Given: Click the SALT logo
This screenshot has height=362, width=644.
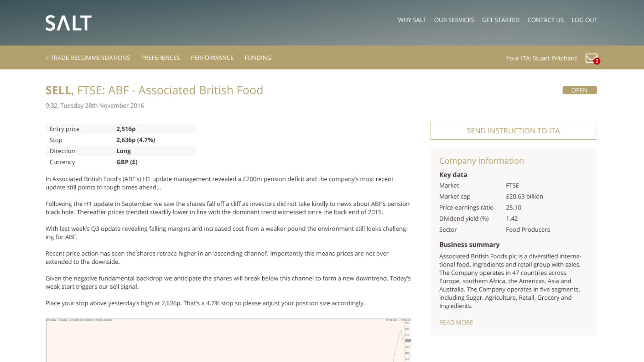Looking at the screenshot, I should (x=68, y=23).
